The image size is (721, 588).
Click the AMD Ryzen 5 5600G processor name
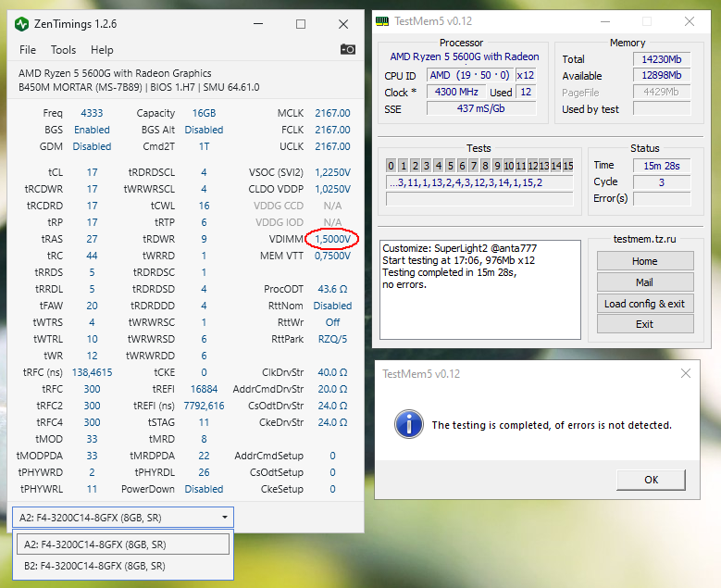[x=465, y=56]
